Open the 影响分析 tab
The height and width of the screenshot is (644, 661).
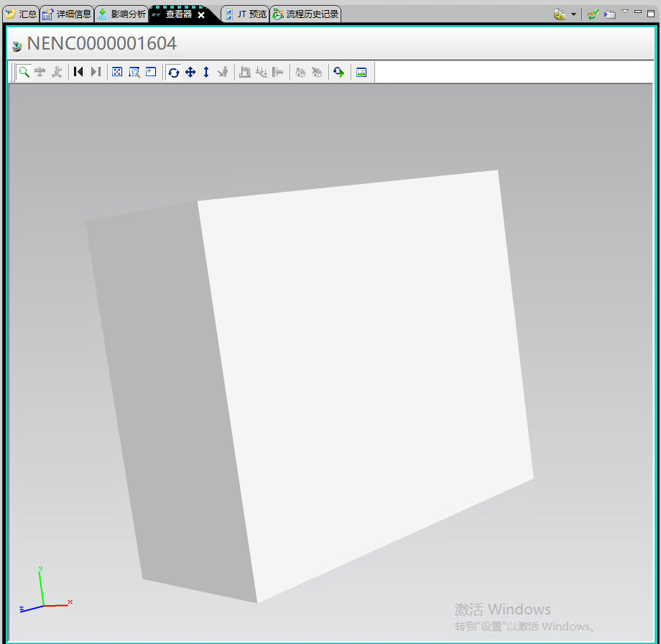[121, 14]
